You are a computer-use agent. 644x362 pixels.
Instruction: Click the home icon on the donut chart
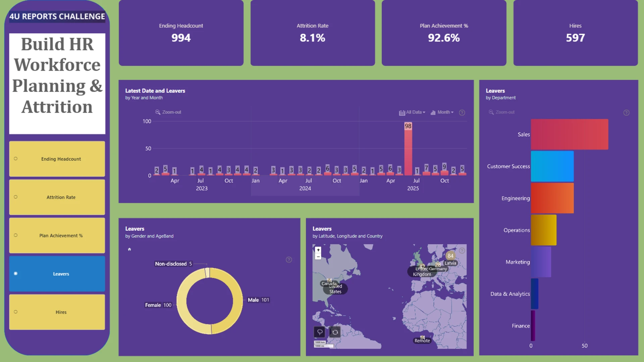129,249
